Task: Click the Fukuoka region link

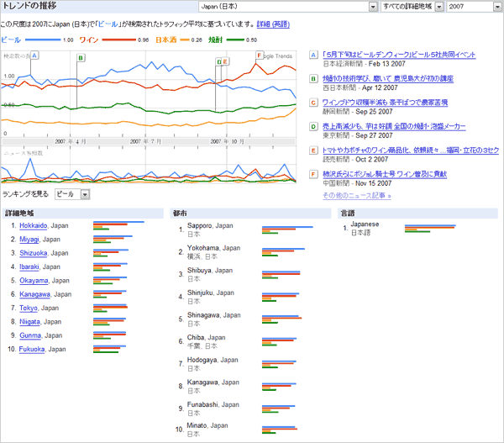Action: click(x=32, y=349)
